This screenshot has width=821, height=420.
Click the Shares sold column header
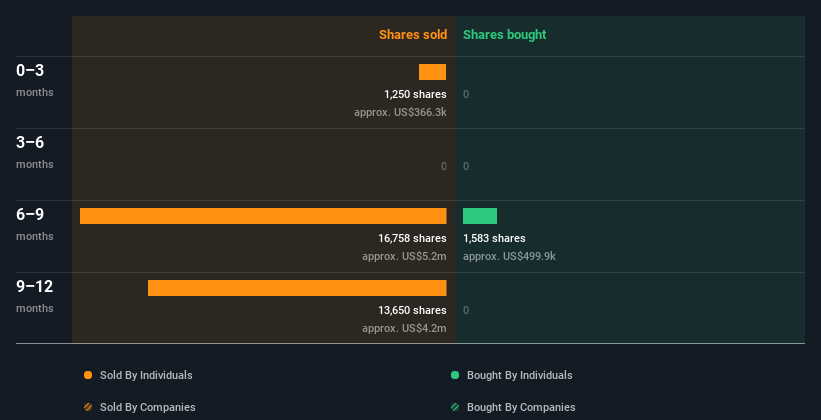[413, 35]
